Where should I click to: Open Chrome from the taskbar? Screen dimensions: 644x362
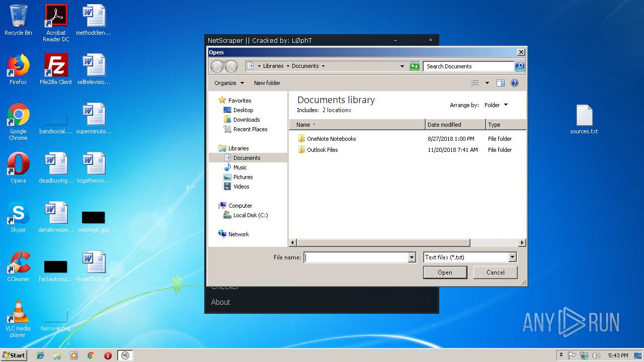click(x=91, y=355)
